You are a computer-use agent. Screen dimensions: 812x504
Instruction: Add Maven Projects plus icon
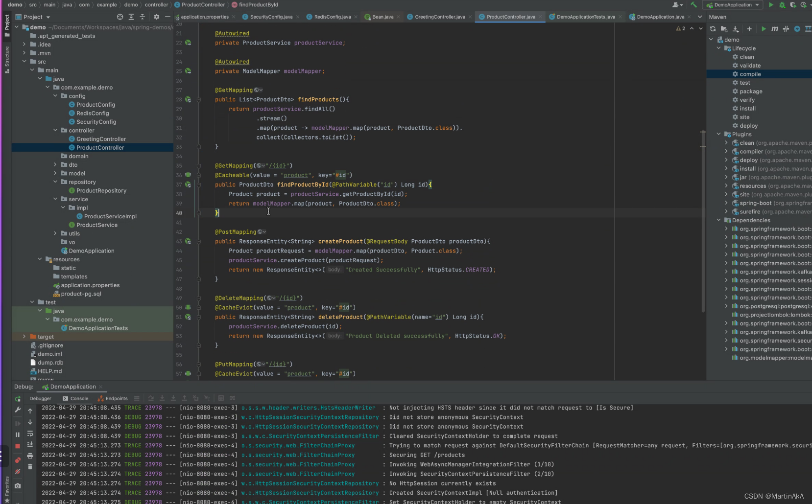(749, 29)
